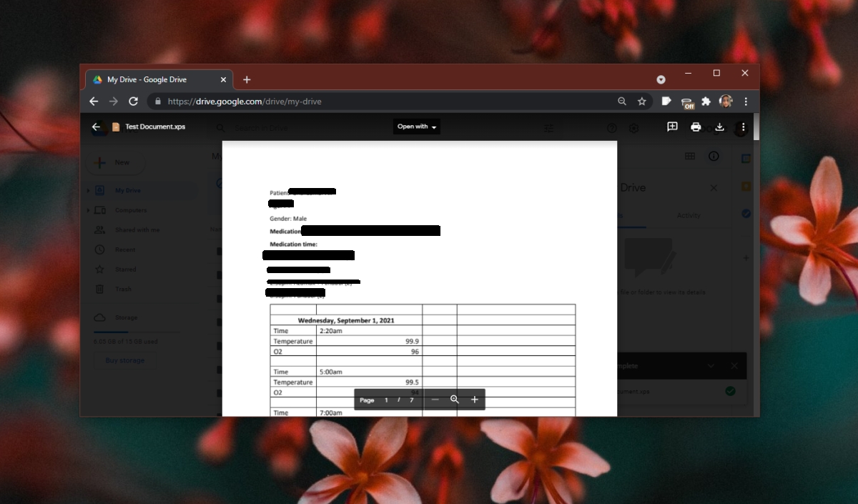Open Chrome's three-dot menu

pyautogui.click(x=746, y=102)
